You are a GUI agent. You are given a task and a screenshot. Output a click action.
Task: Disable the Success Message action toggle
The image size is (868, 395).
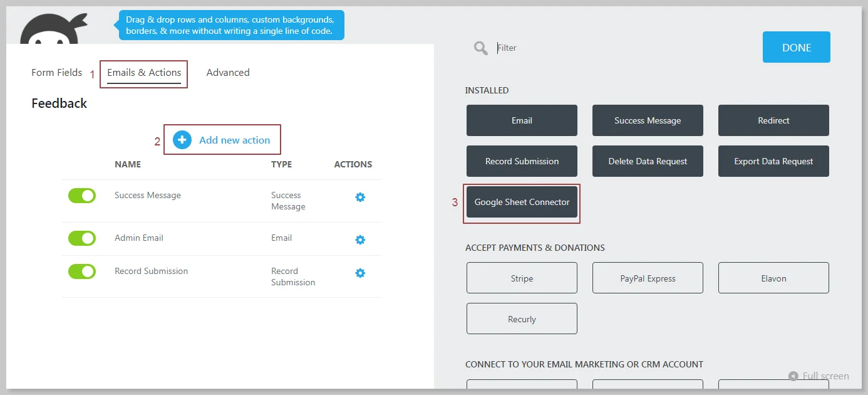point(82,196)
